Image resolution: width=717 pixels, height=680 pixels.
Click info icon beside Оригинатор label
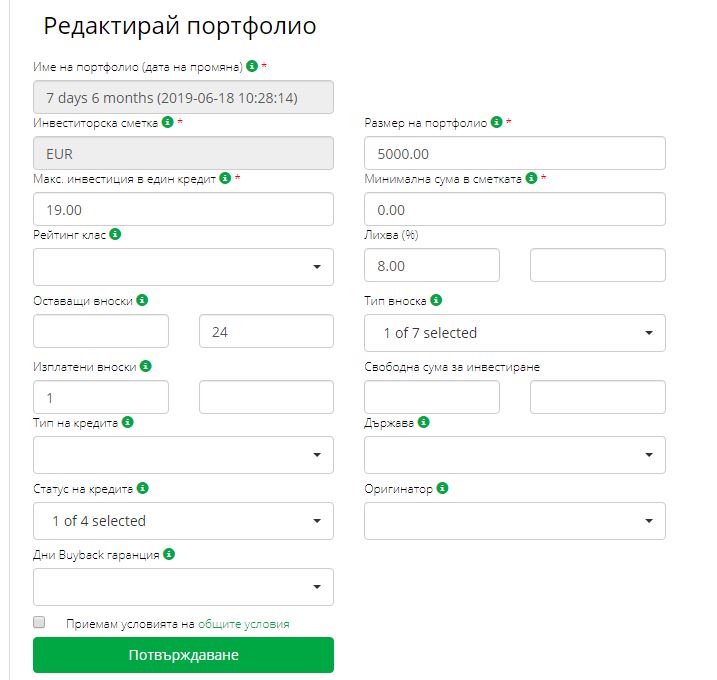pos(442,488)
